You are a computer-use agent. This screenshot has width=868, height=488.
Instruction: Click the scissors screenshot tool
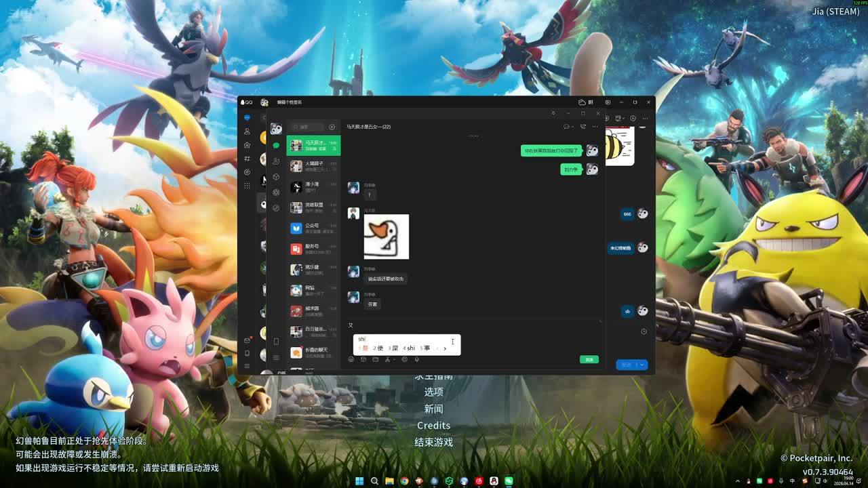(387, 359)
